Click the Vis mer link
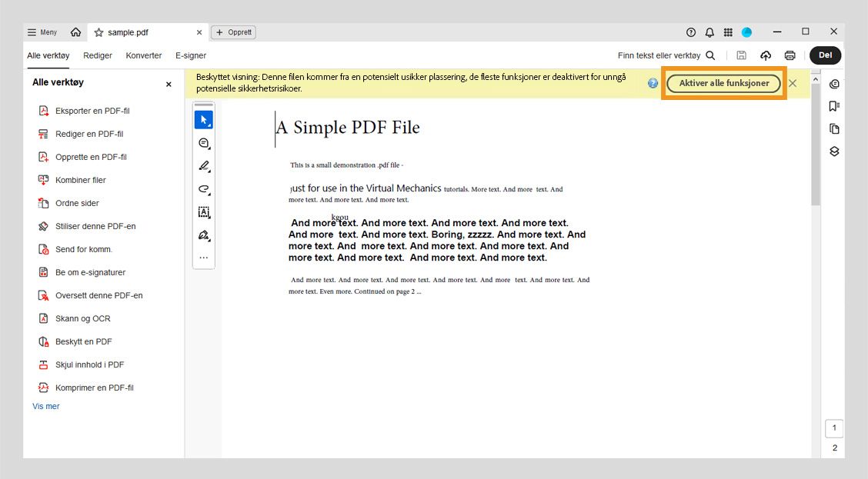868x479 pixels. pos(46,406)
